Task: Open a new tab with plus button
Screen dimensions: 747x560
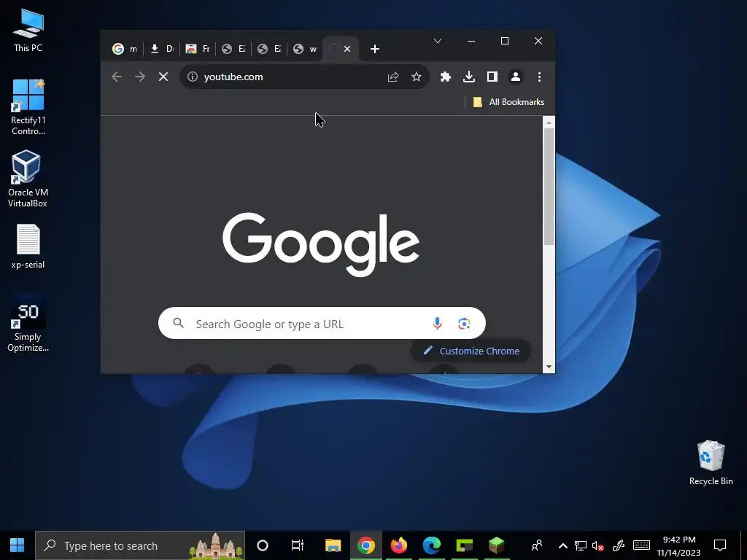Action: coord(375,49)
